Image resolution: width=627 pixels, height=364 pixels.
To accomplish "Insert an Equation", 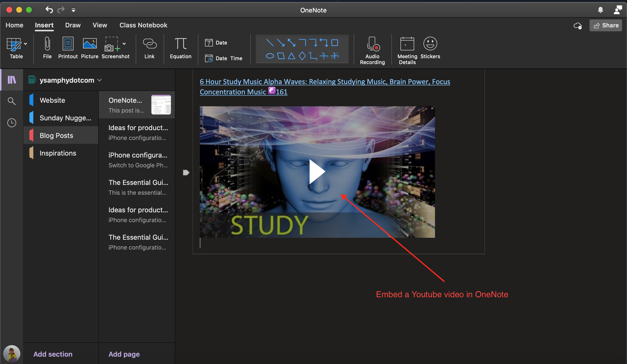I will [x=181, y=48].
